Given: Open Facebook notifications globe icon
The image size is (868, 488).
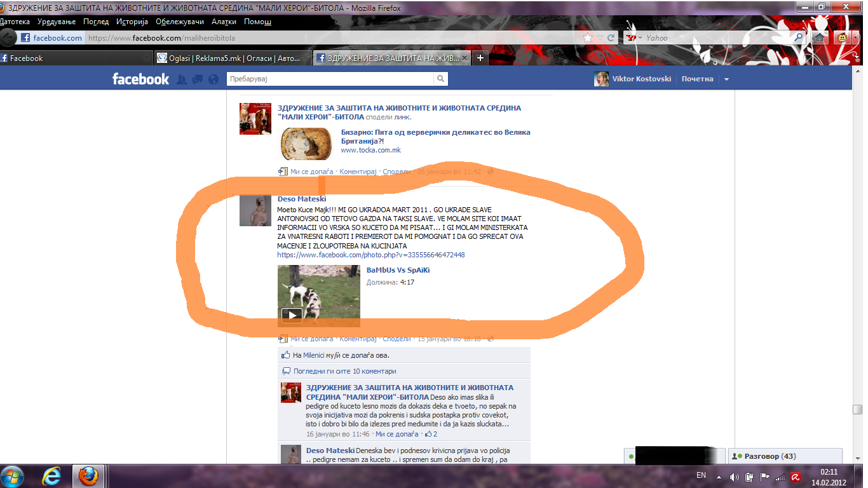Looking at the screenshot, I should tap(214, 79).
